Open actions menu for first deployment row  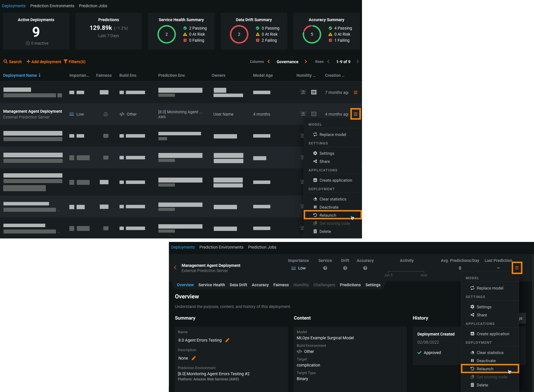click(x=355, y=92)
